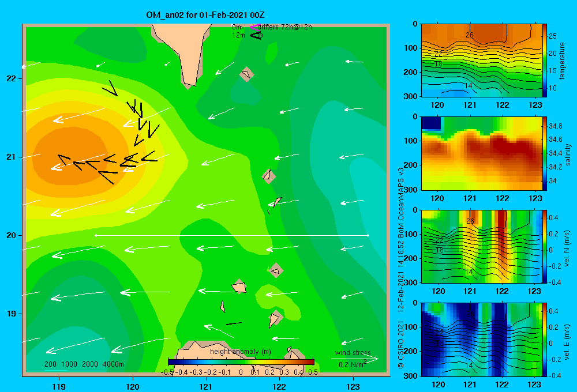Click the '0m' legend label

(x=237, y=27)
